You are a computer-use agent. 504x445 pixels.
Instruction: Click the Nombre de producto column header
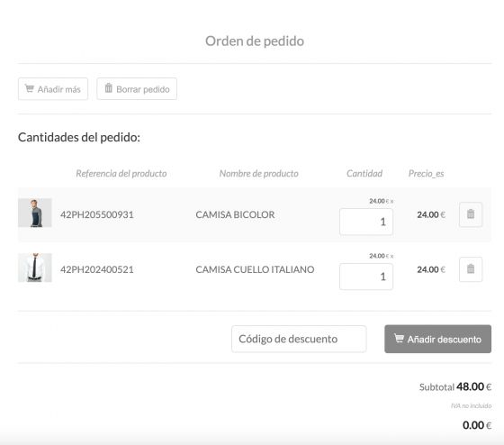point(259,174)
